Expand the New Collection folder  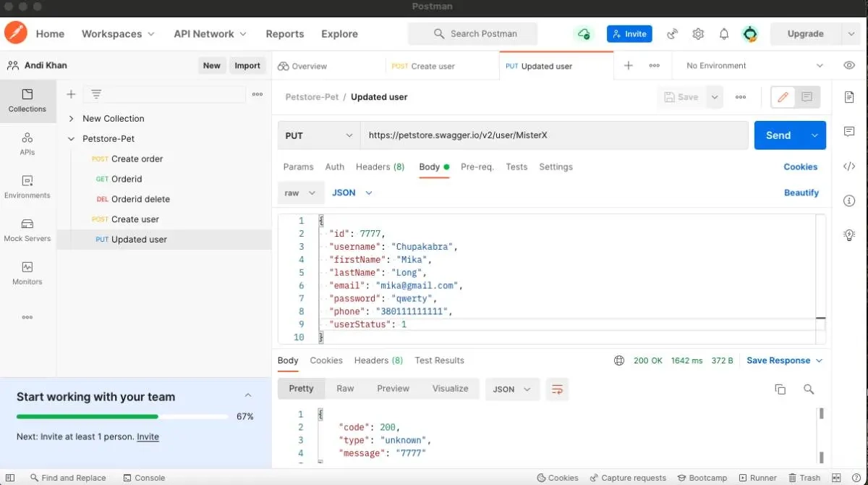(71, 119)
